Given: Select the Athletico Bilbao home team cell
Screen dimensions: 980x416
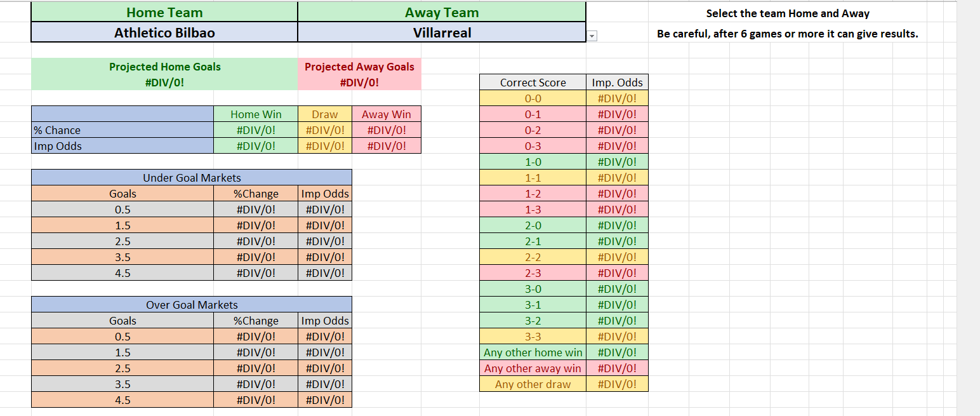Looking at the screenshot, I should 164,33.
